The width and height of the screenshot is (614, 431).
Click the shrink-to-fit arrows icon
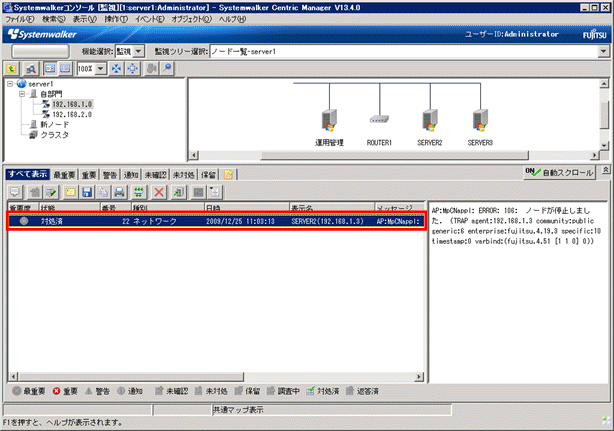[116, 69]
